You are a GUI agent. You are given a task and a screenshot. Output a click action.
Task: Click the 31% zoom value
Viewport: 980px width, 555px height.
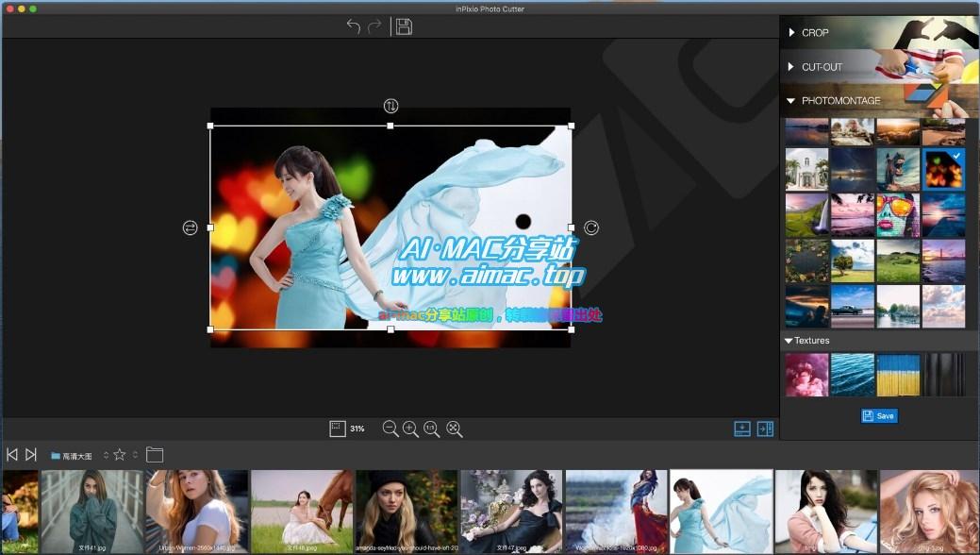(357, 429)
